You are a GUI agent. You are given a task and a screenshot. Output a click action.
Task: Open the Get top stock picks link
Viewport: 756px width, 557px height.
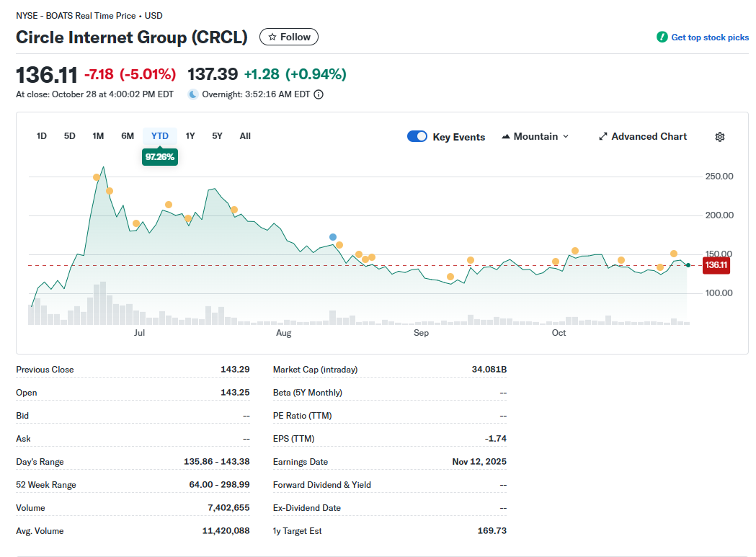pyautogui.click(x=709, y=37)
